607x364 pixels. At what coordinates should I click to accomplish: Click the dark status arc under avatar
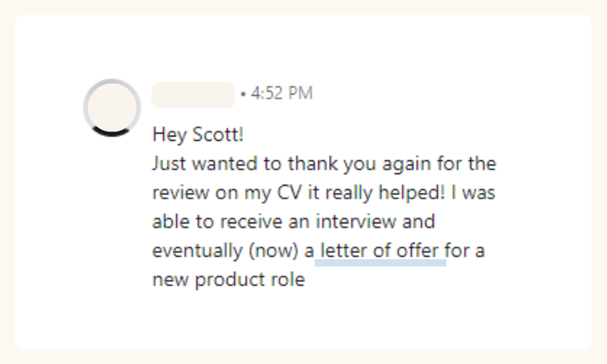(x=112, y=132)
